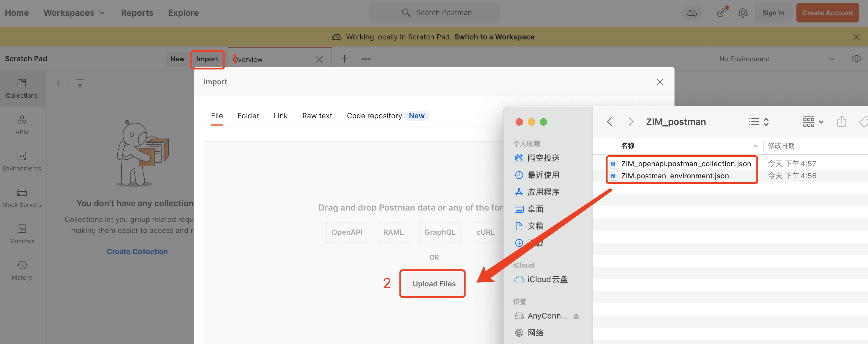
Task: Click Switch to a Workspace link
Action: click(x=494, y=37)
